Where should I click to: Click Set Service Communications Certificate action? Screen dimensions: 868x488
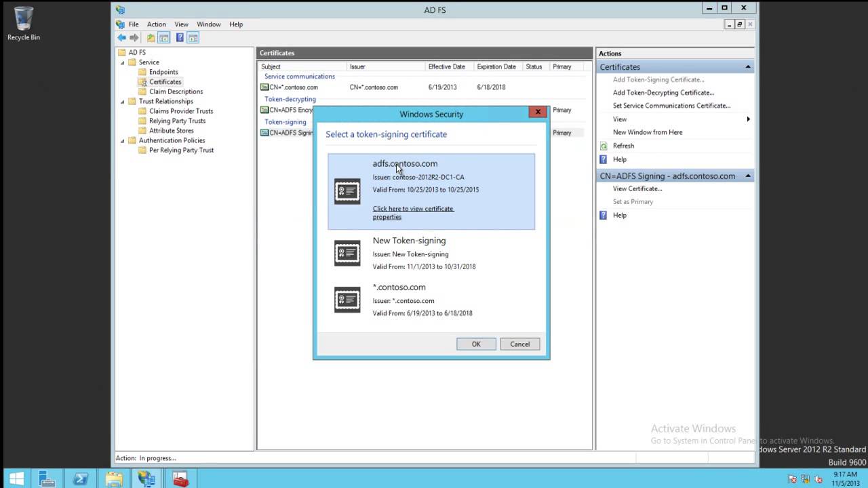[x=671, y=106]
